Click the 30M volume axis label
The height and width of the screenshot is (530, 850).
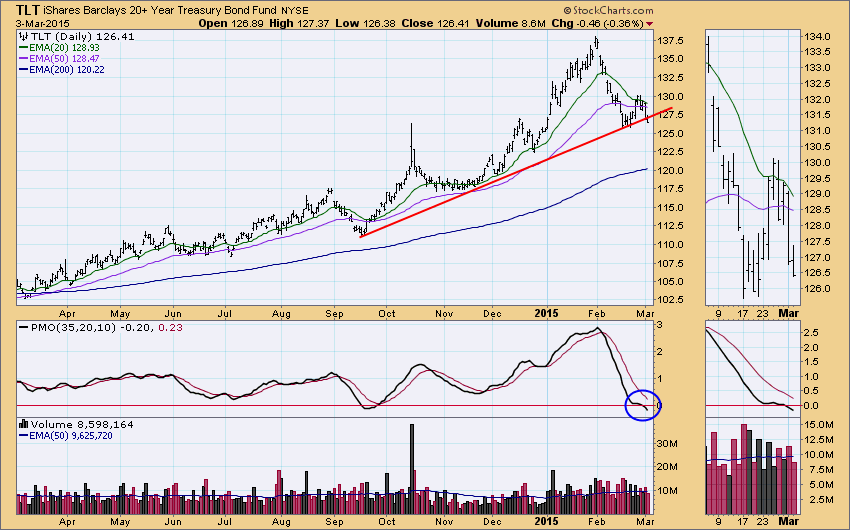(668, 443)
